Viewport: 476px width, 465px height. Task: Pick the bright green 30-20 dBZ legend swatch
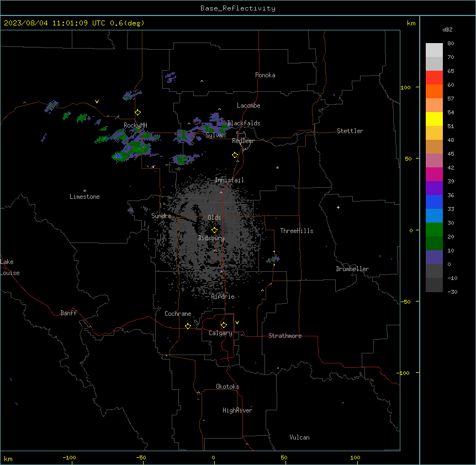coord(434,230)
